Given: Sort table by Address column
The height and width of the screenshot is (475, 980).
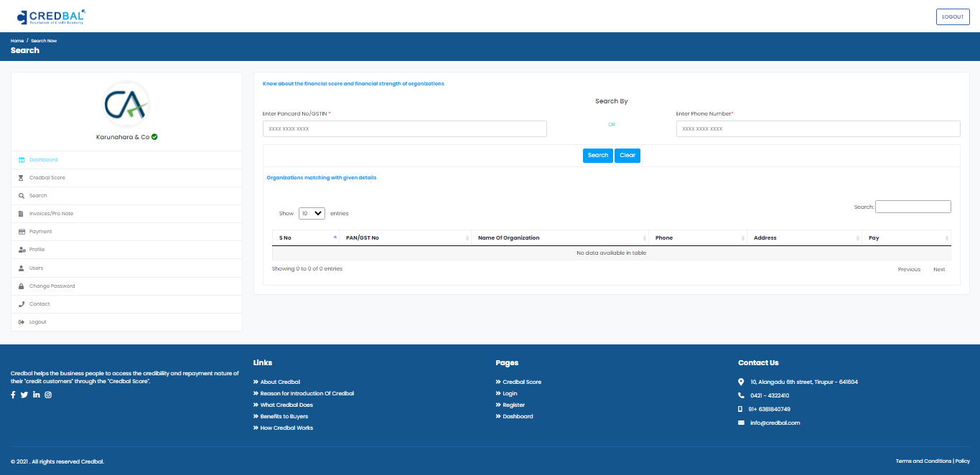Looking at the screenshot, I should 804,237.
